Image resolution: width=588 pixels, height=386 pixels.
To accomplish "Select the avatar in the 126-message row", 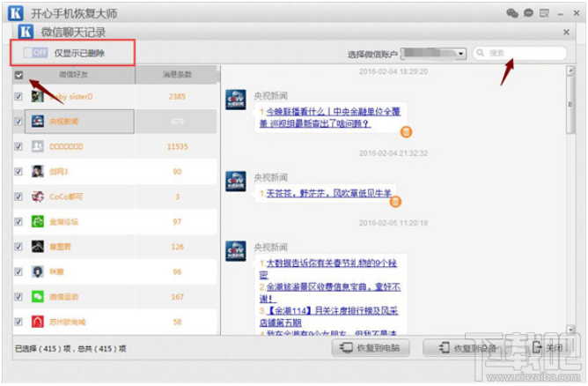I will [x=38, y=247].
